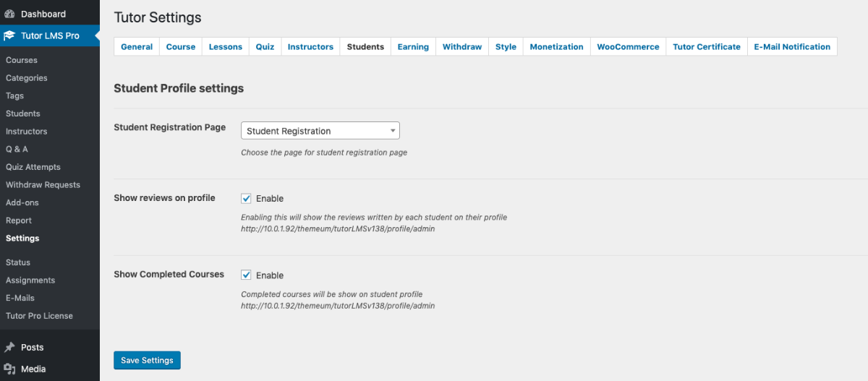This screenshot has height=381, width=868.
Task: Open Assignments in the sidebar
Action: pos(30,280)
